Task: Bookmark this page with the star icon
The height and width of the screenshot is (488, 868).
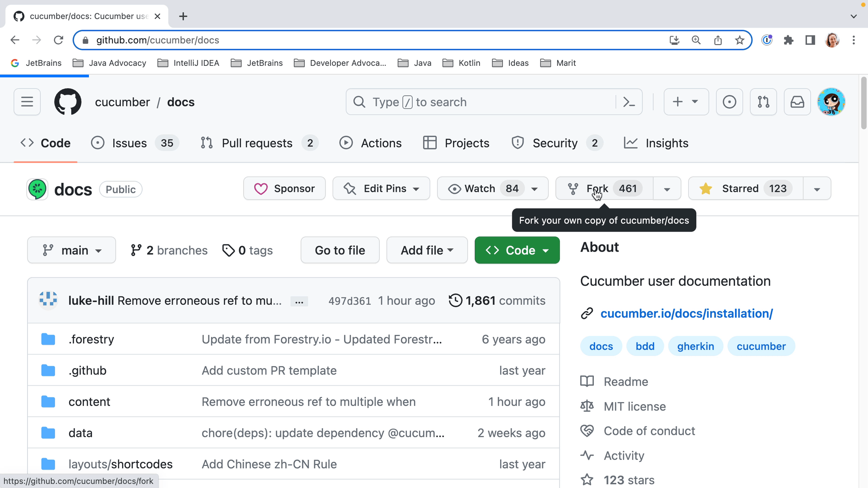Action: click(x=739, y=40)
